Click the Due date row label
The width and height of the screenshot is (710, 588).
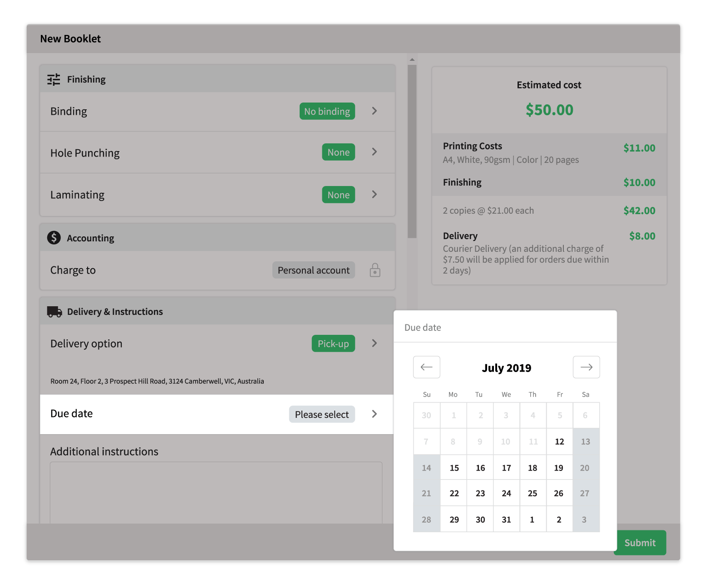click(x=71, y=413)
